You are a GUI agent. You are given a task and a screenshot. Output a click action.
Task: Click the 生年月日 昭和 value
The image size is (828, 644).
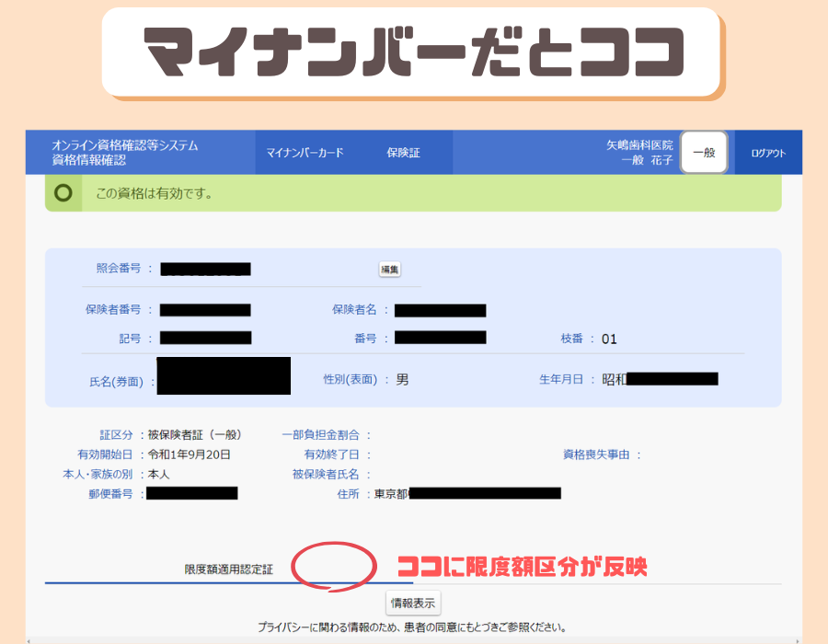659,379
